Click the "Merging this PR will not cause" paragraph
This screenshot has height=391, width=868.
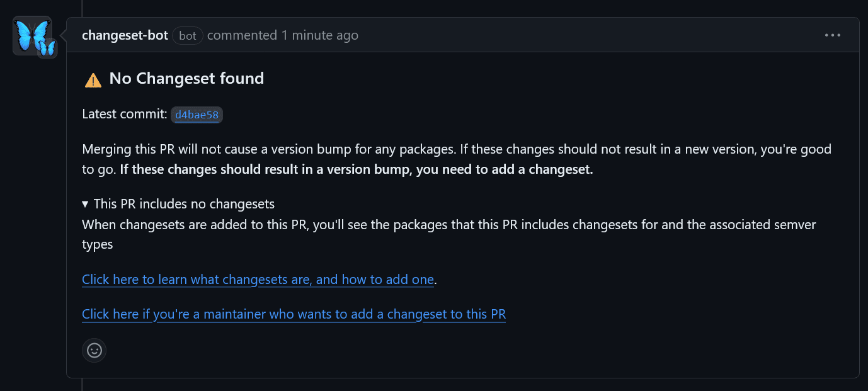(457, 160)
